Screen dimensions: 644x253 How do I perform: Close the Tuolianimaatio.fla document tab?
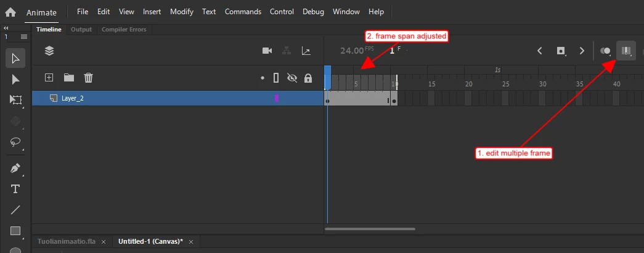[104, 242]
